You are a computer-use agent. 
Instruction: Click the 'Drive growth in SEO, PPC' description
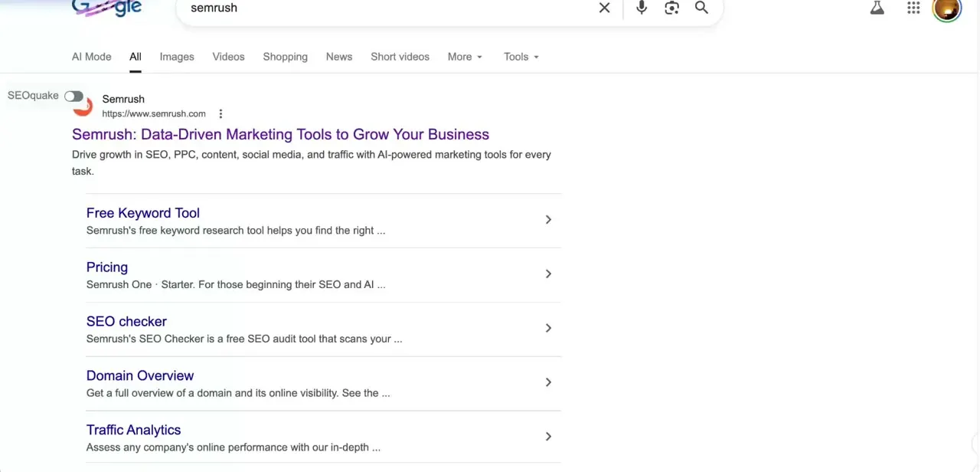(x=312, y=162)
